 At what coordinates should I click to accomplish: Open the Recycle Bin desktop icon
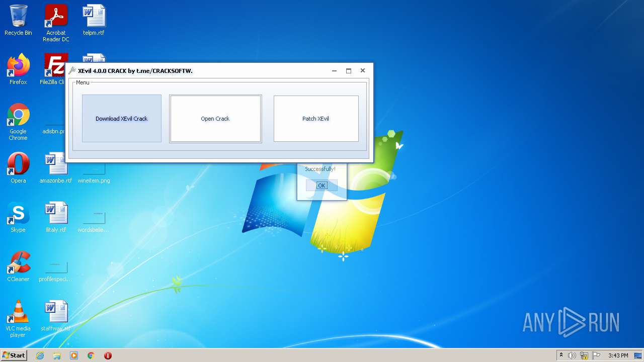click(x=18, y=20)
